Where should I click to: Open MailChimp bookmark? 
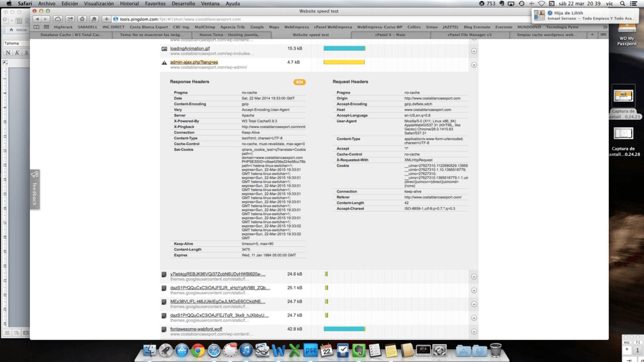pos(205,27)
